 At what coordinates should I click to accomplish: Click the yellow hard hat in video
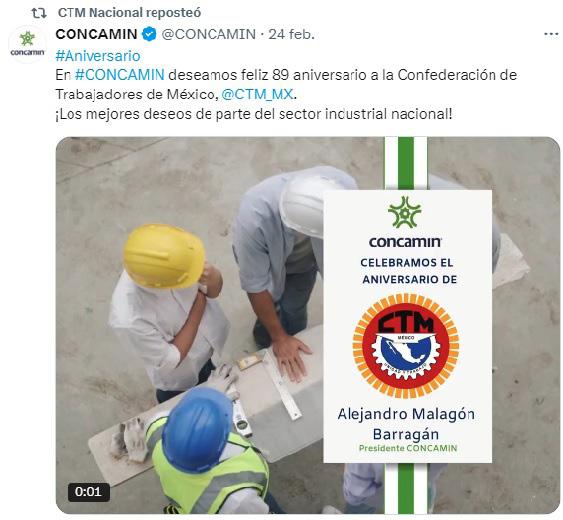point(164,256)
